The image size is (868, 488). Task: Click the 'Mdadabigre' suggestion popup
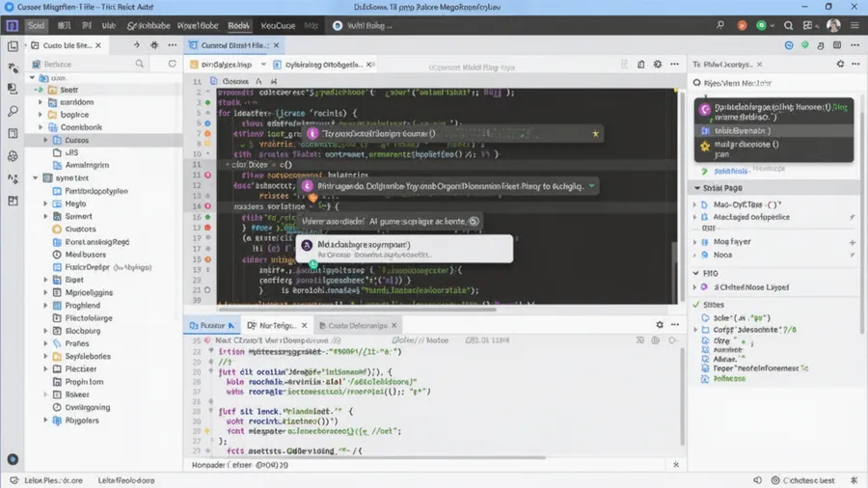click(405, 249)
